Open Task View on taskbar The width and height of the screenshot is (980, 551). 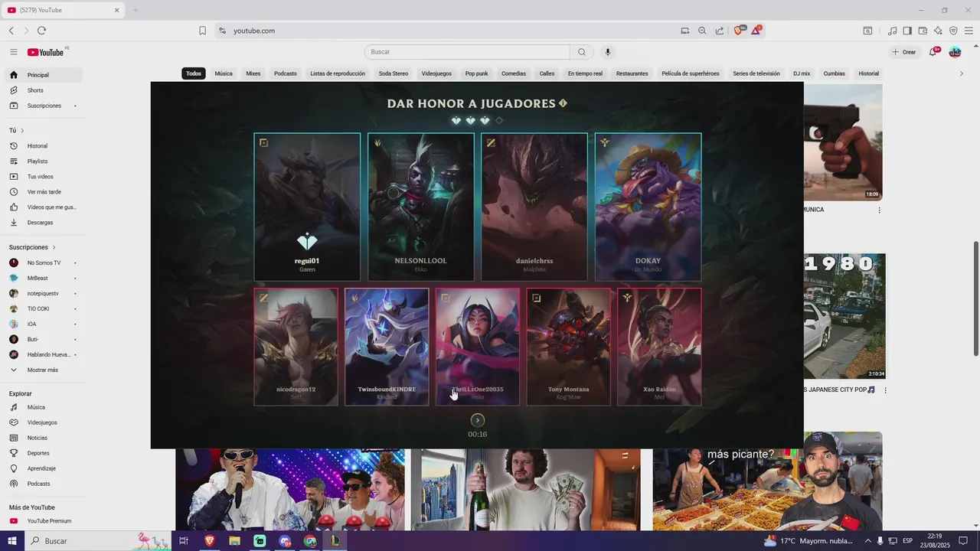pos(184,541)
